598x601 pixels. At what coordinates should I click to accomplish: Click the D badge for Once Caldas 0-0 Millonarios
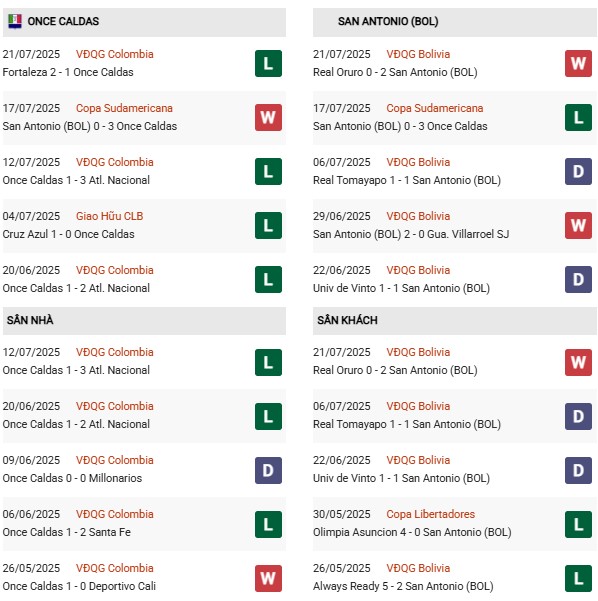click(268, 470)
